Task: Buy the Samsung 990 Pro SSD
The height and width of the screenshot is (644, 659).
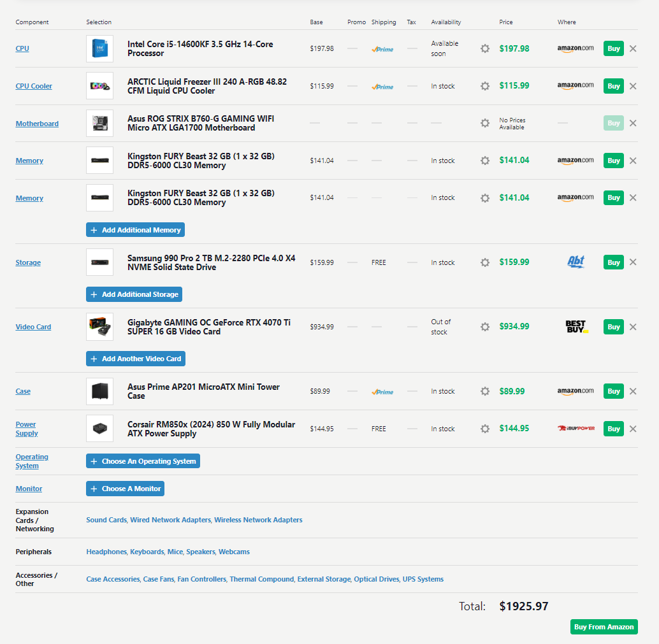Action: pyautogui.click(x=614, y=262)
